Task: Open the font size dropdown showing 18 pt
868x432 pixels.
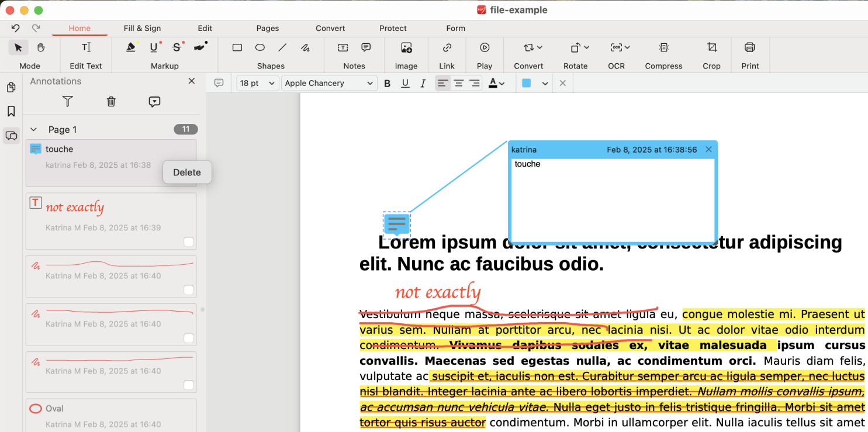Action: 257,83
